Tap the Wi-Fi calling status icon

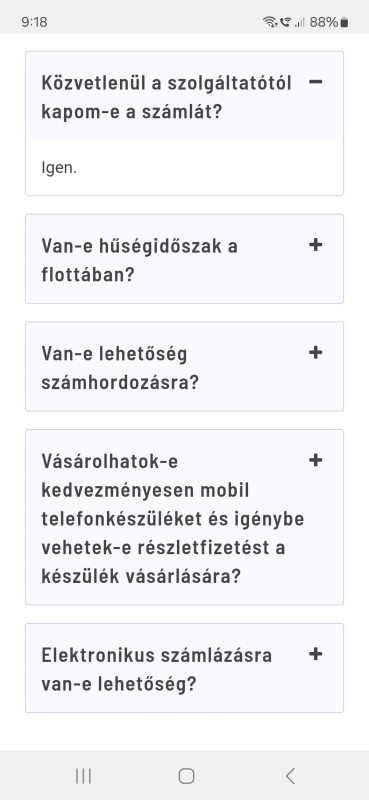pos(285,22)
